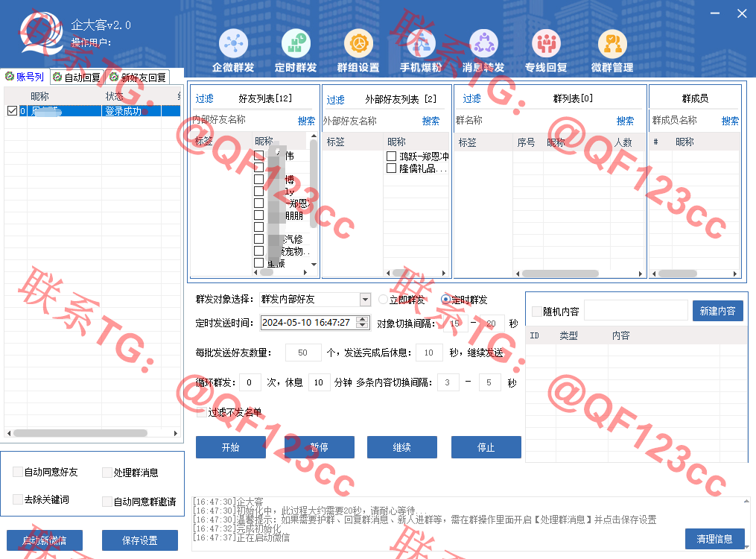
Task: Click the 暂停 button
Action: pos(320,447)
